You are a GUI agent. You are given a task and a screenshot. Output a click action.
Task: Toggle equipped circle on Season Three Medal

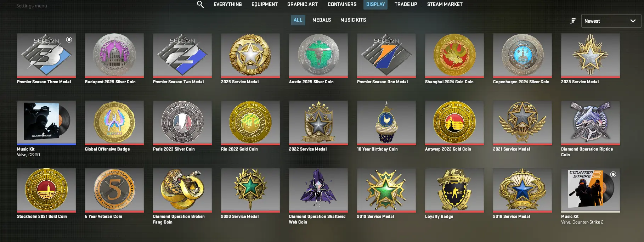coord(69,40)
